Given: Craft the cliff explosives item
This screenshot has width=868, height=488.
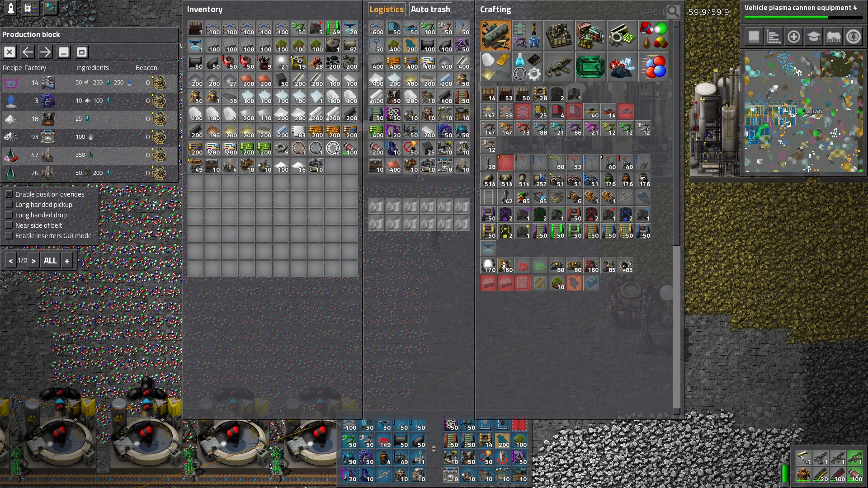Looking at the screenshot, I should [x=592, y=283].
